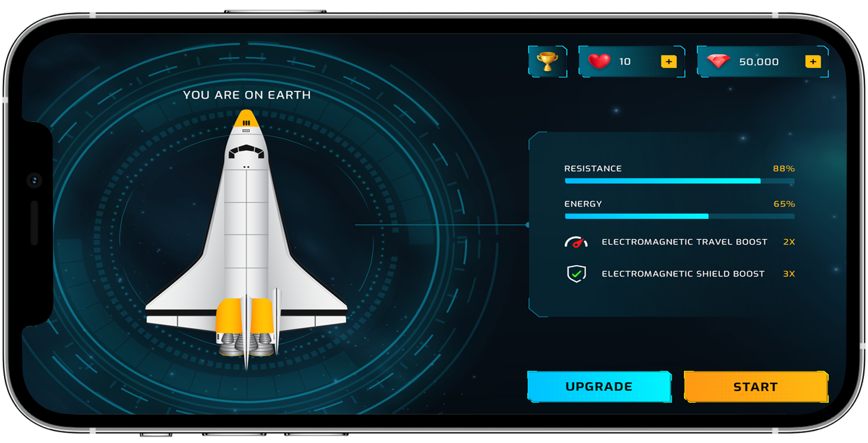Tap the "YOU ARE ON EARTH" heading
The height and width of the screenshot is (443, 868).
coord(247,95)
